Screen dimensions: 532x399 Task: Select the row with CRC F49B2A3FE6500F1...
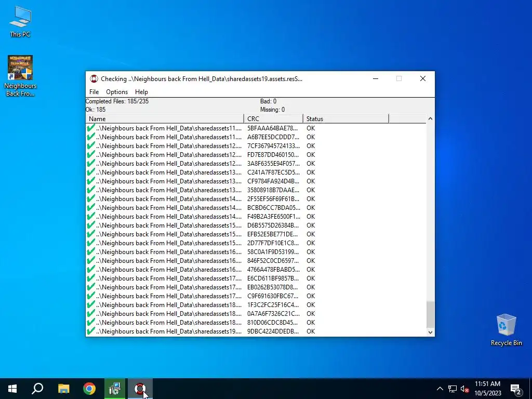click(256, 217)
